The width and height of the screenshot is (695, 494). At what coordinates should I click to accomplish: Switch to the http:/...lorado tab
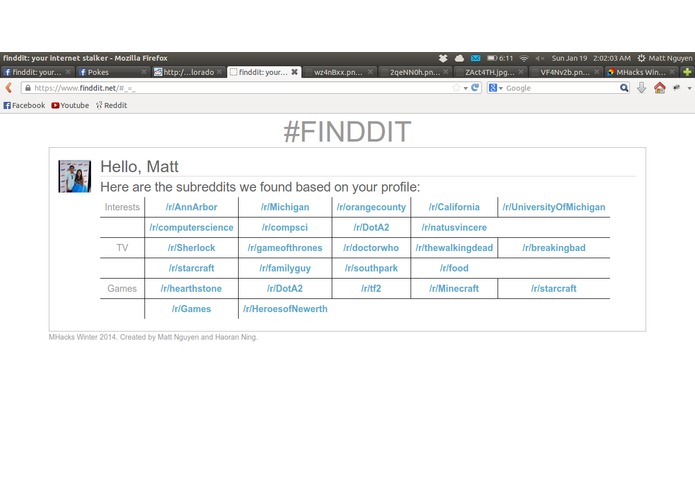188,72
